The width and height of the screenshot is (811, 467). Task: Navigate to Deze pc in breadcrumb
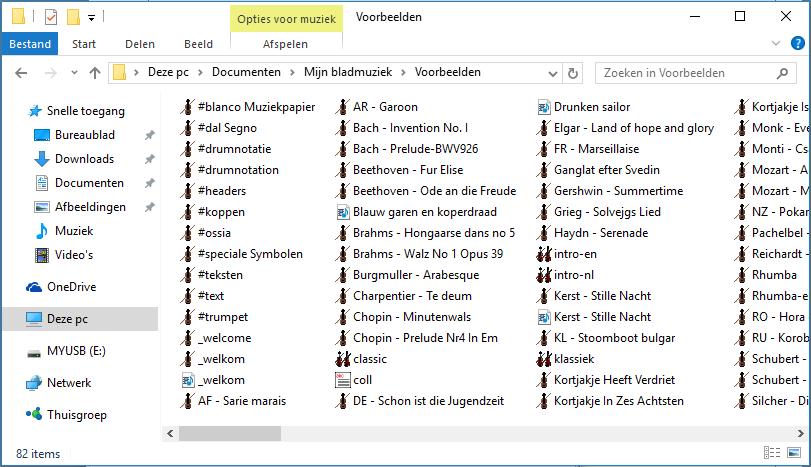coord(168,72)
